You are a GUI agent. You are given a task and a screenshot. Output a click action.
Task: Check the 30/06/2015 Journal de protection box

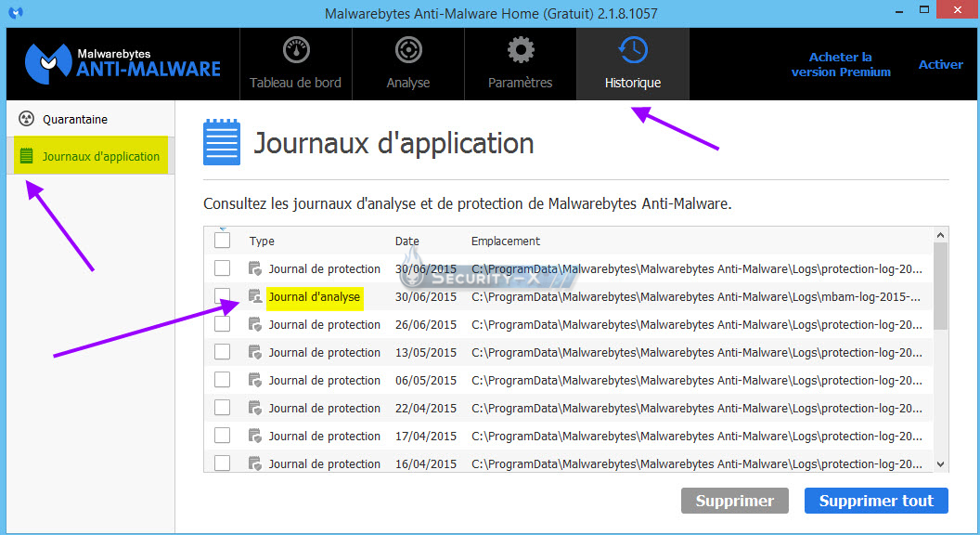(222, 267)
